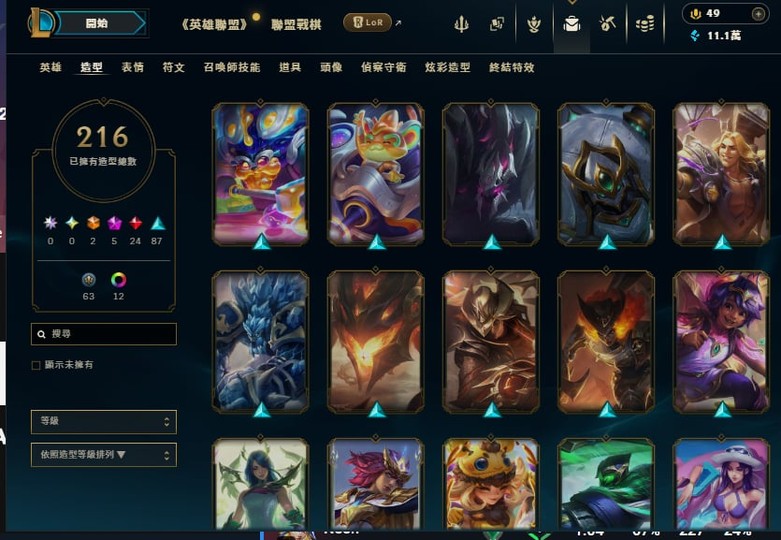Open the Store coins icon

click(x=645, y=23)
